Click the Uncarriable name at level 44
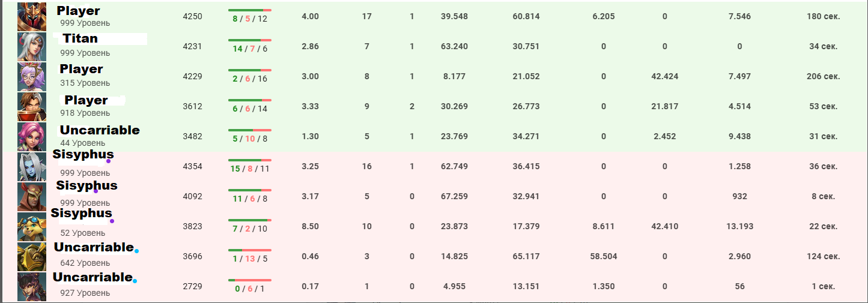The image size is (868, 303). coord(100,130)
